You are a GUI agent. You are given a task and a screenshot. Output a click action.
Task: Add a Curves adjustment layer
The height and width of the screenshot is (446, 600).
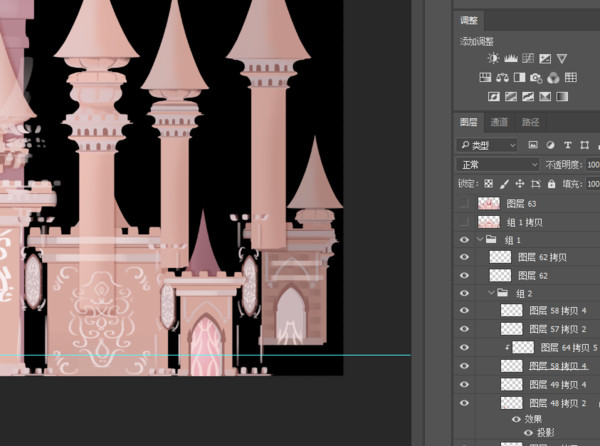[x=528, y=58]
